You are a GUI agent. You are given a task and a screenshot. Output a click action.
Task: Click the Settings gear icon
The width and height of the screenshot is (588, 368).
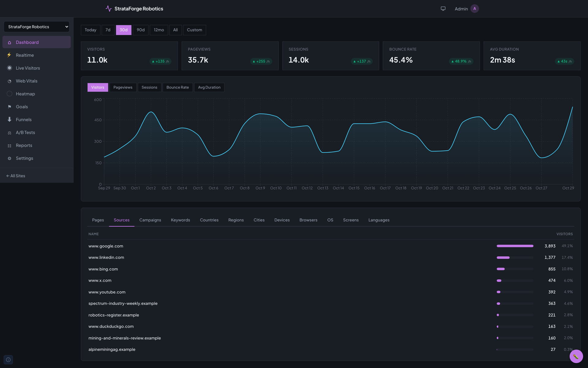coord(9,158)
